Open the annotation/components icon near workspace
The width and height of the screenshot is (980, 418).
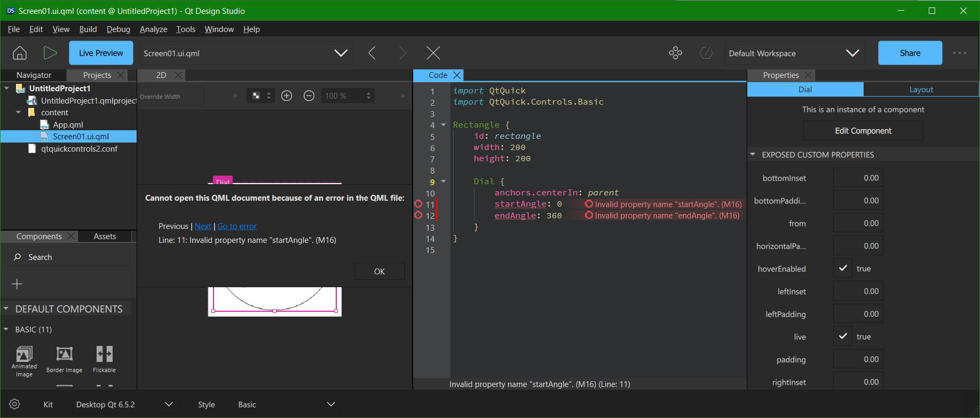click(x=675, y=53)
